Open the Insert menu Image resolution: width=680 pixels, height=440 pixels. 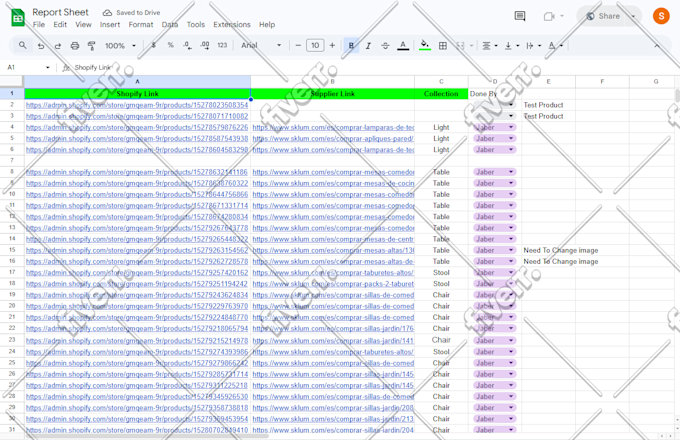(110, 25)
